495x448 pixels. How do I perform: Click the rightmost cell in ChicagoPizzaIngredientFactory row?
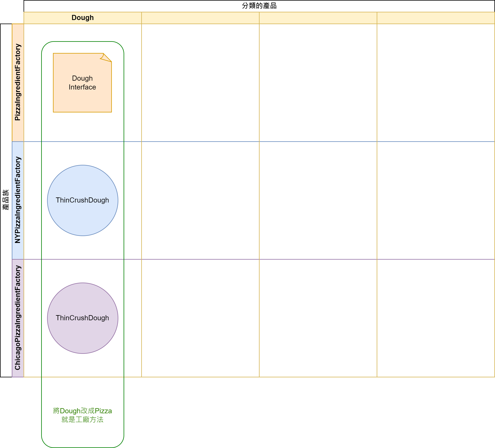(x=436, y=318)
